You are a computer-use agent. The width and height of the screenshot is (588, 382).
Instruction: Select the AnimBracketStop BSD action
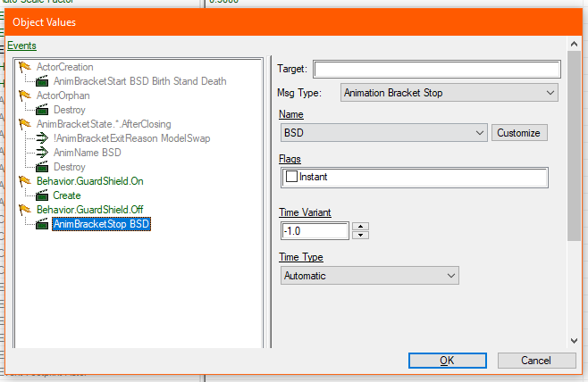point(101,224)
